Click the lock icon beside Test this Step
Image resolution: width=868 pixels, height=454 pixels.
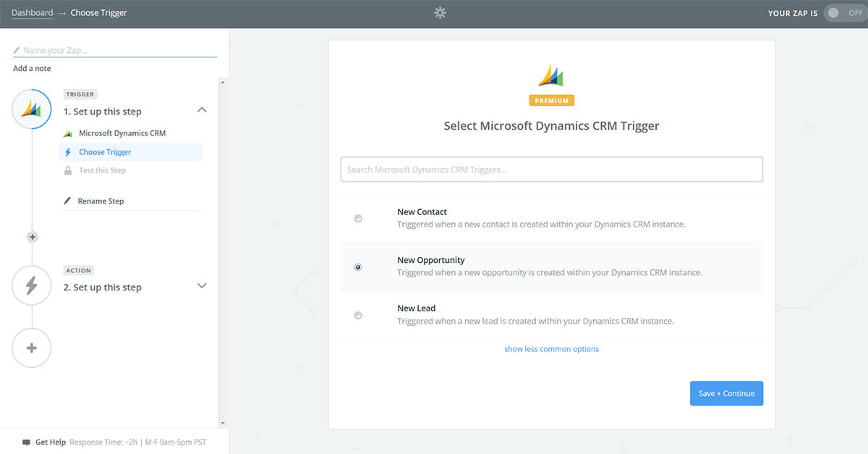click(x=68, y=170)
